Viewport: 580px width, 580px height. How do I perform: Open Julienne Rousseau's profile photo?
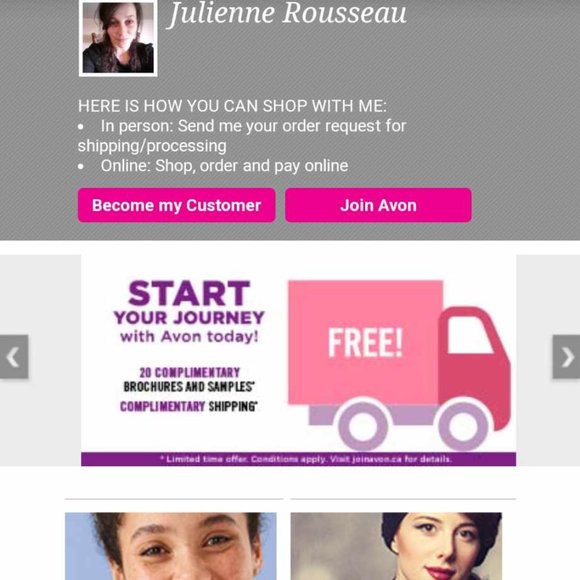coord(118,38)
